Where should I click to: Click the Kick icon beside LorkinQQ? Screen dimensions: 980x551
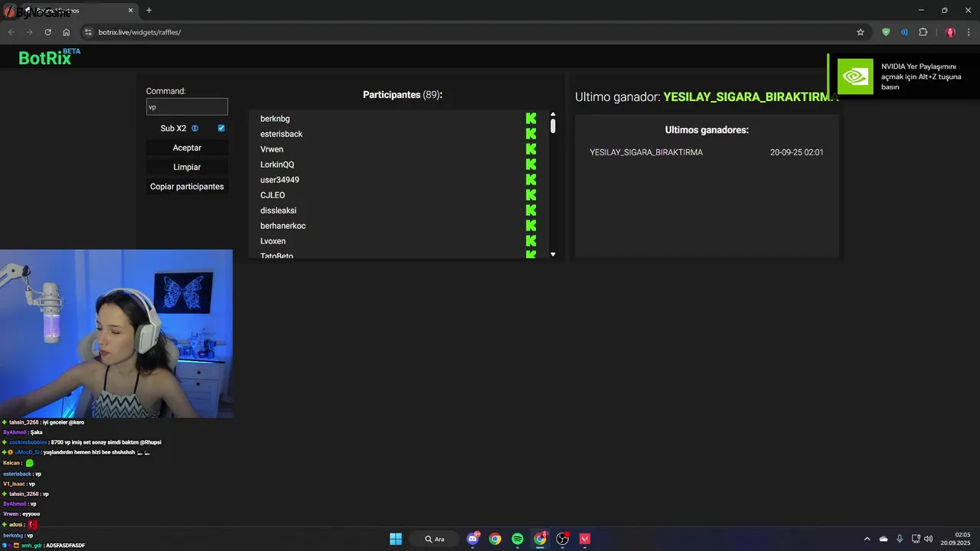click(531, 165)
